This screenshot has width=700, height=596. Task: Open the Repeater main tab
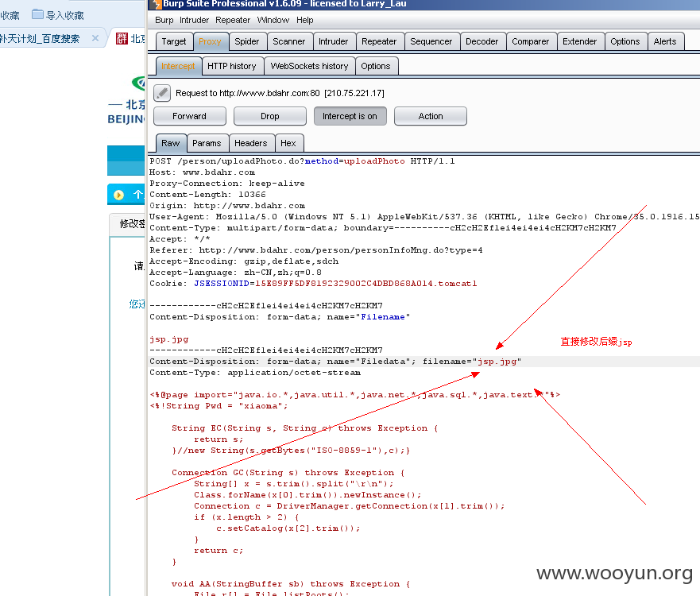(x=379, y=41)
